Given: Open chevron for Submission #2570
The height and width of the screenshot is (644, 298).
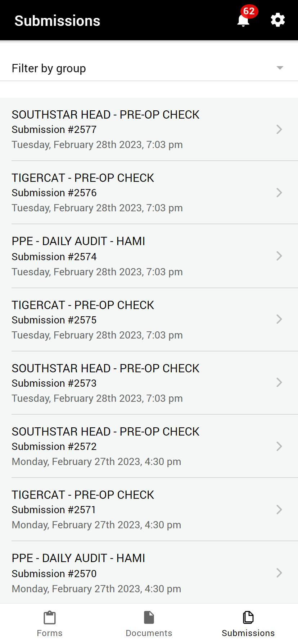Looking at the screenshot, I should click(279, 573).
